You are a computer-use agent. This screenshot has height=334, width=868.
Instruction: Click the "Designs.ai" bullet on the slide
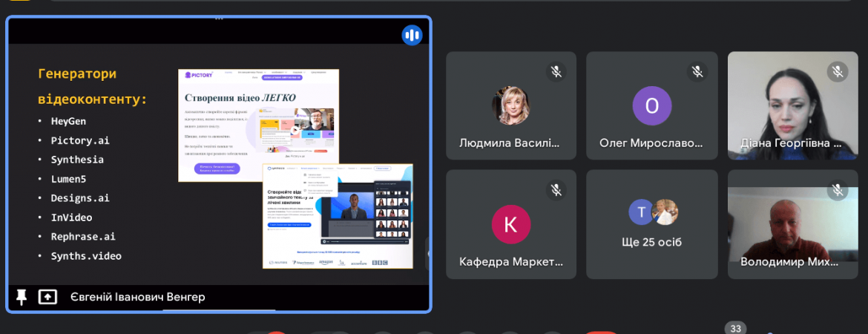click(x=80, y=197)
